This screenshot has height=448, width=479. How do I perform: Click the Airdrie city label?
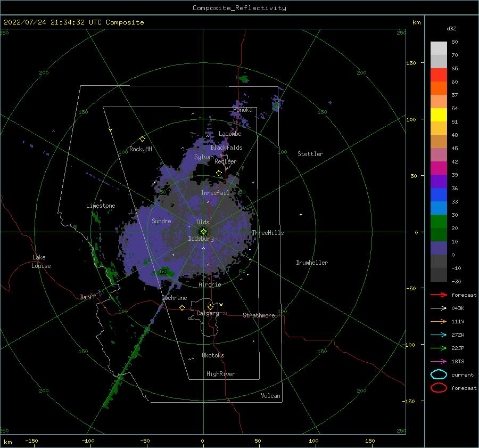point(210,284)
